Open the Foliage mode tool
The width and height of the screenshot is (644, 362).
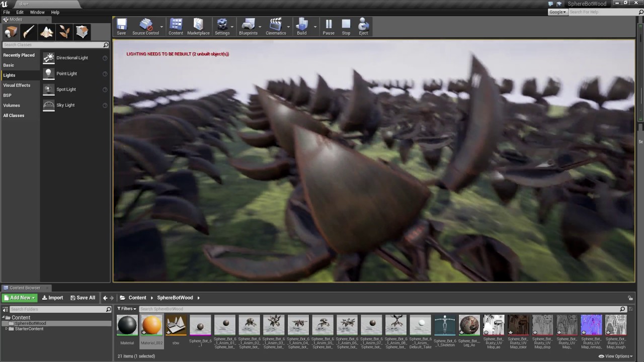point(64,32)
